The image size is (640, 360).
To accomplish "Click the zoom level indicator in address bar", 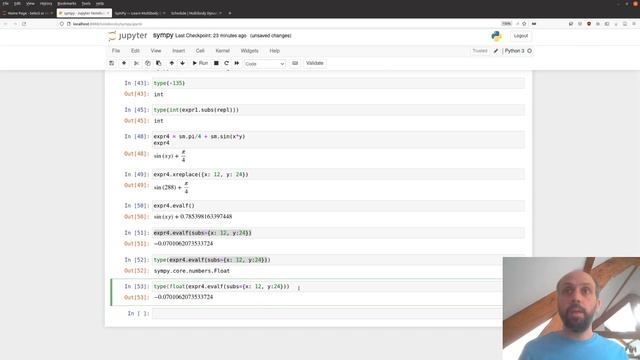I will click(507, 24).
